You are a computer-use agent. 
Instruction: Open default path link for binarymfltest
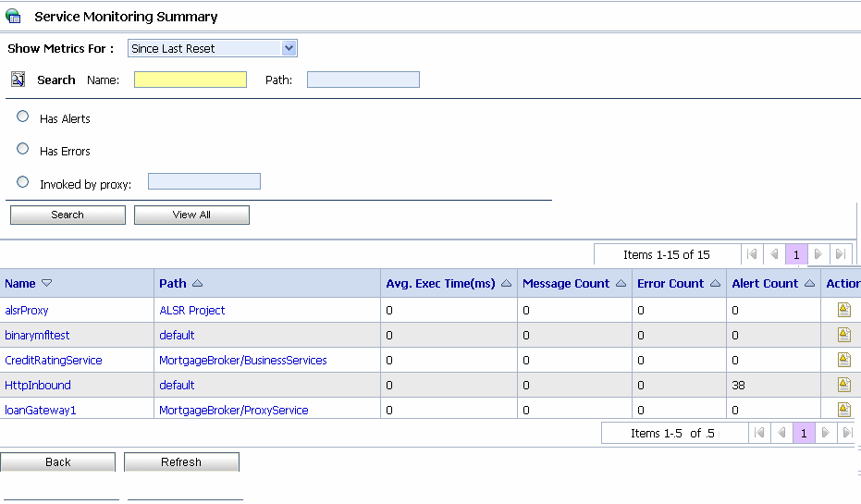click(177, 335)
